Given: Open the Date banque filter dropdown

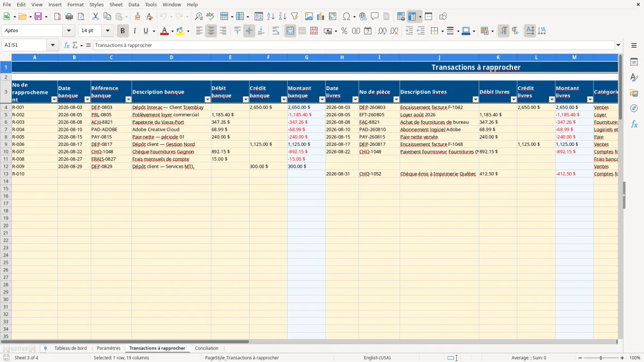Looking at the screenshot, I should tap(87, 99).
